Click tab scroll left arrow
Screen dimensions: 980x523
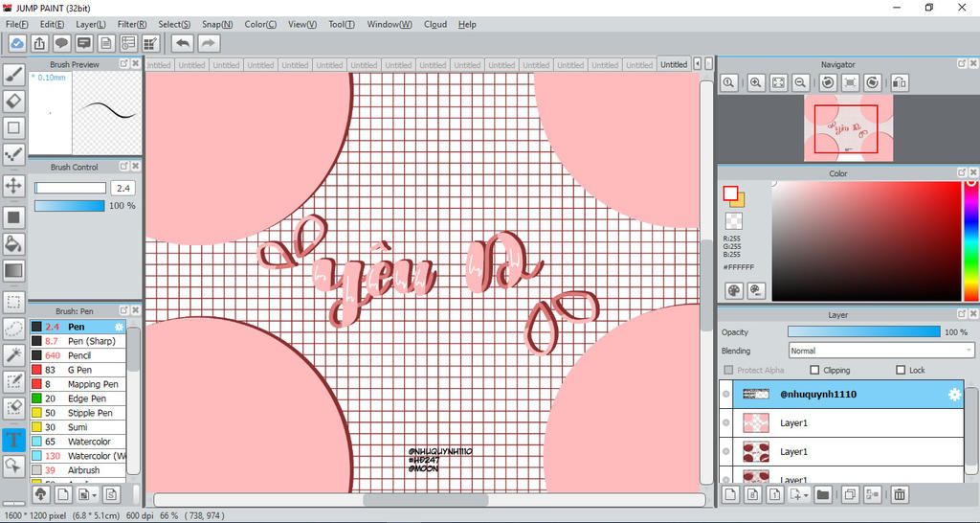point(698,64)
